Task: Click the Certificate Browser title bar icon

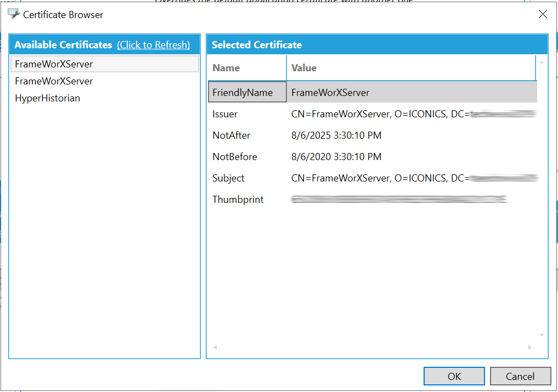Action: 13,14
